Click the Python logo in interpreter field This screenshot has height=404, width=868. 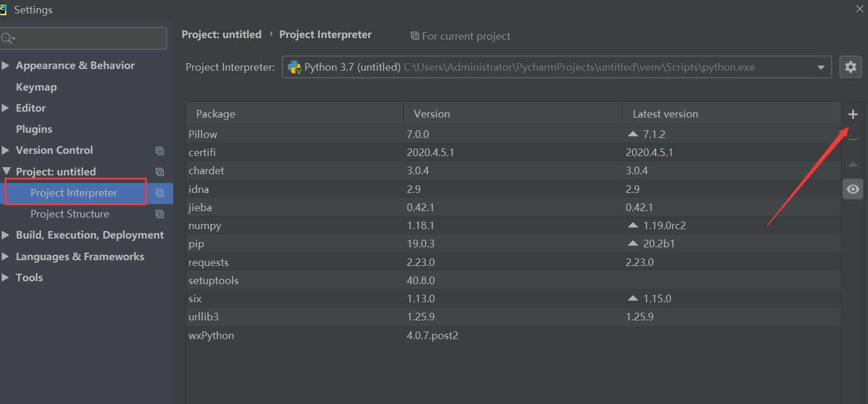pos(294,67)
